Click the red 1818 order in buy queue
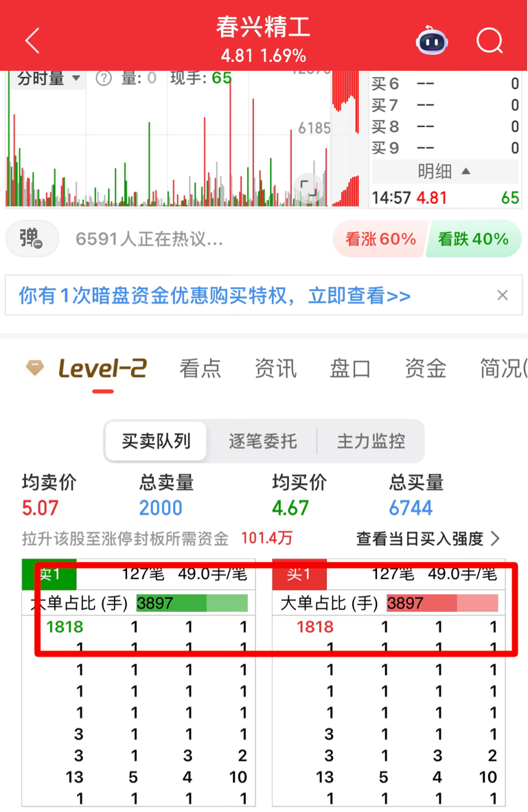This screenshot has height=812, width=528. (315, 627)
